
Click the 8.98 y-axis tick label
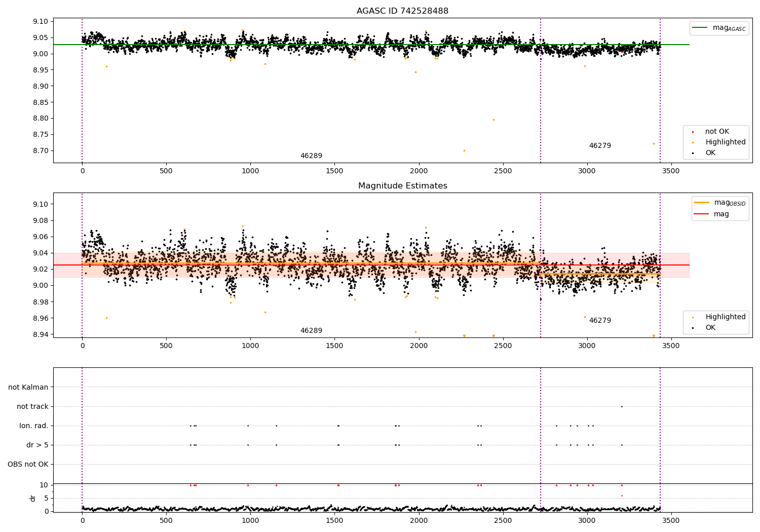coord(40,302)
